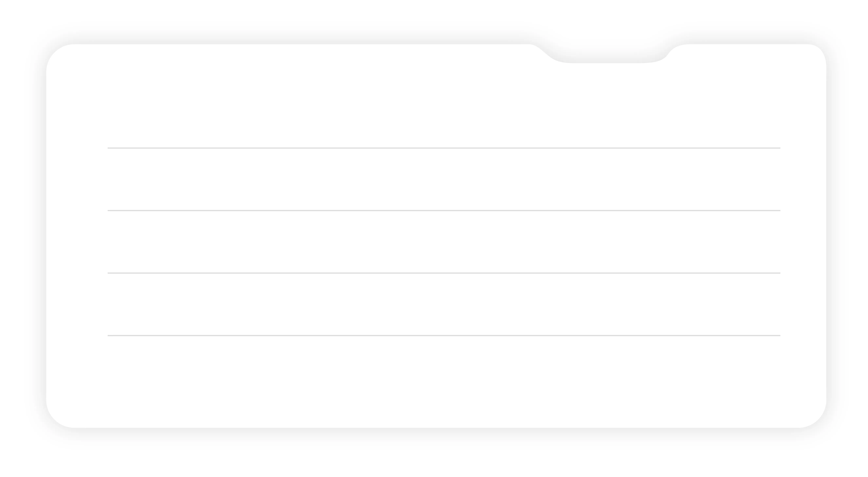868x477 pixels.
Task: Click the right end of the bottom divider
Action: coord(779,336)
